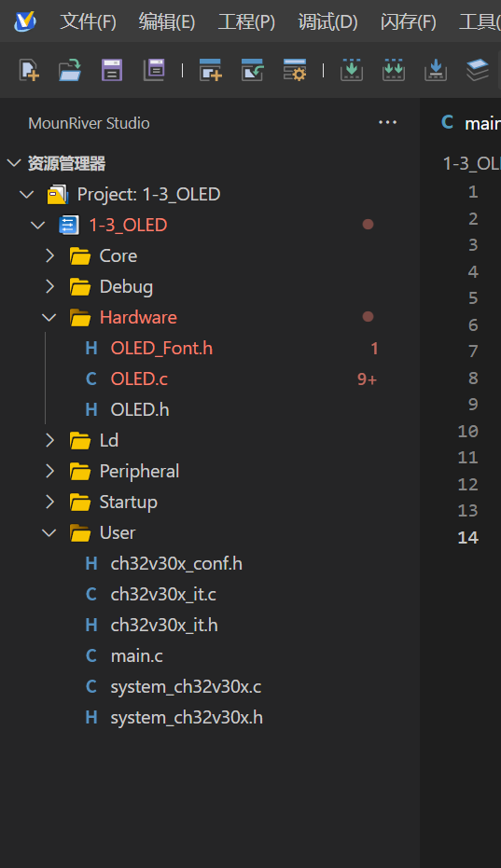Expand the Peripheral folder
This screenshot has width=501, height=868.
(49, 471)
